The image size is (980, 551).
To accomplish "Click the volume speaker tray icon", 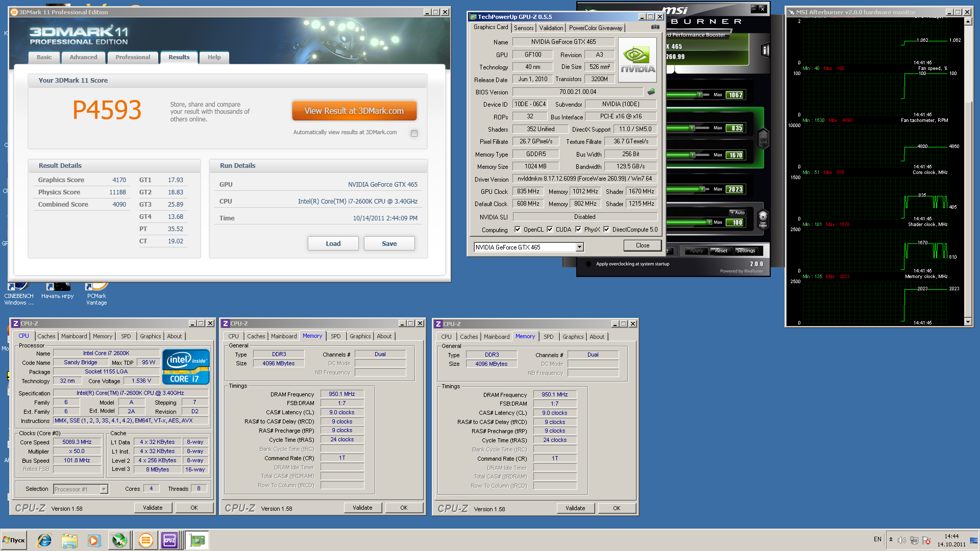I will point(901,540).
